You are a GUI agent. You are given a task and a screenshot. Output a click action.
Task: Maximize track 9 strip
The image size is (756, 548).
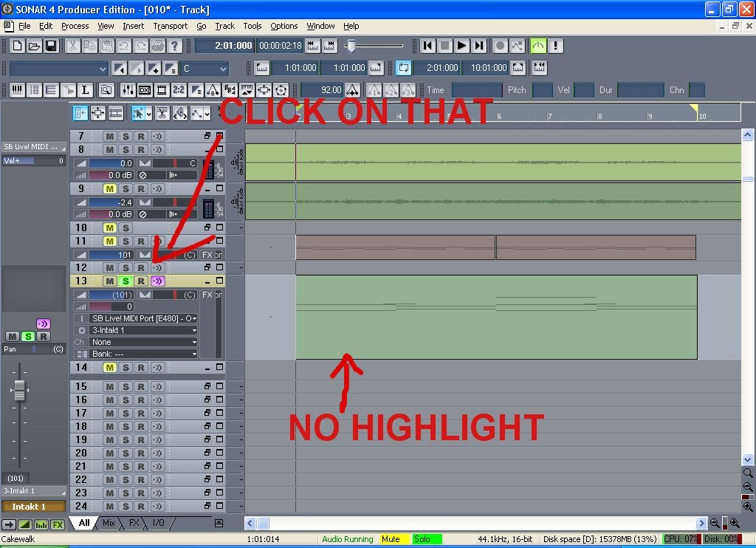click(219, 188)
